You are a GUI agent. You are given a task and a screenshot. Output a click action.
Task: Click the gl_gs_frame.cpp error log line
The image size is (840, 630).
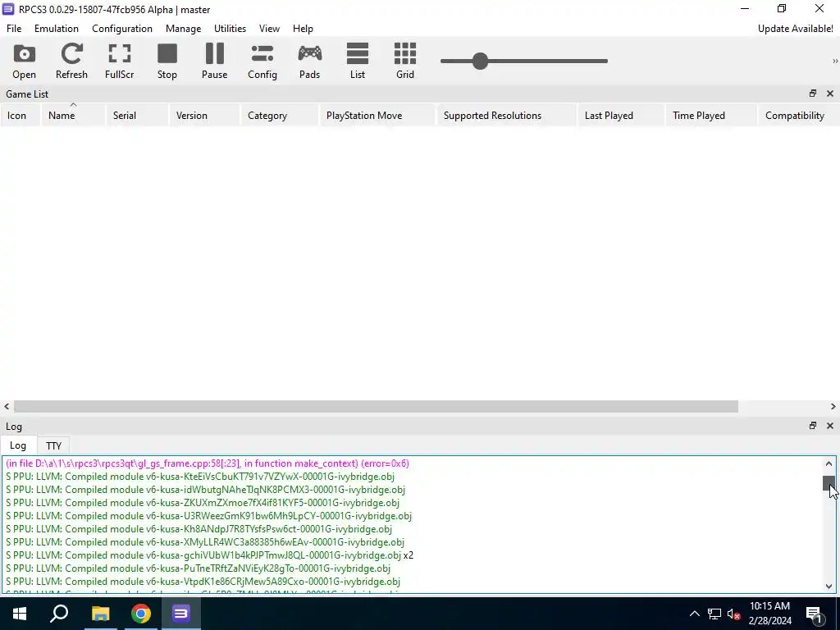208,463
